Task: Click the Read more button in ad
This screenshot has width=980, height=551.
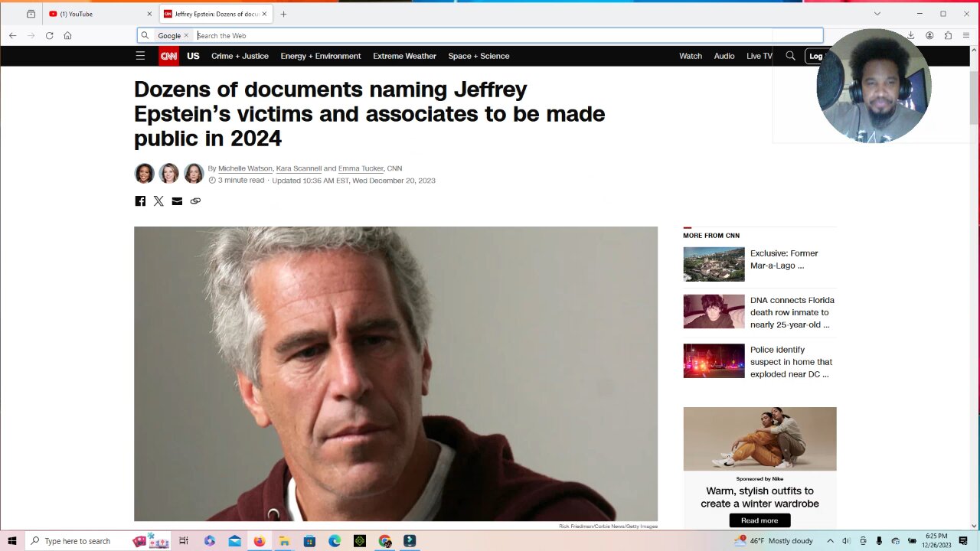Action: tap(759, 520)
